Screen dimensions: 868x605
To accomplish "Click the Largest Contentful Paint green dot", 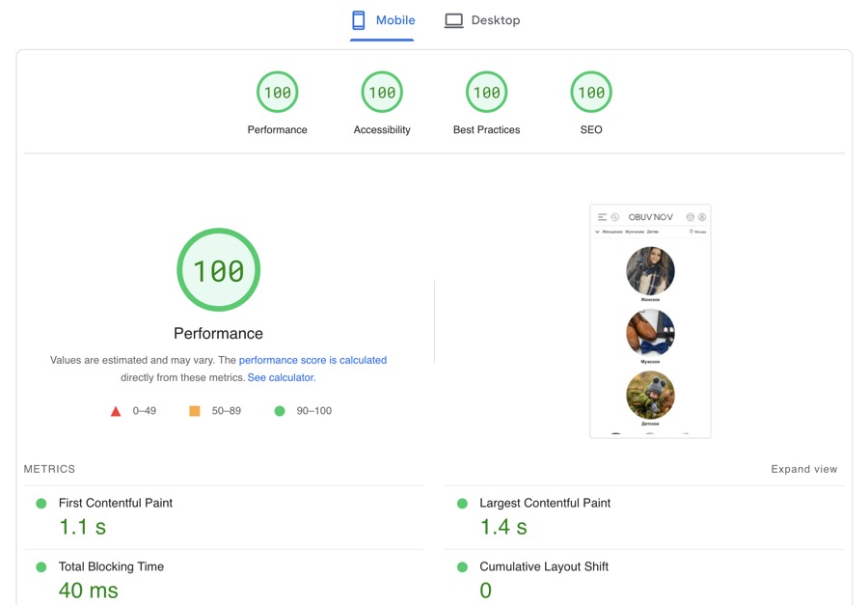I will (x=462, y=504).
